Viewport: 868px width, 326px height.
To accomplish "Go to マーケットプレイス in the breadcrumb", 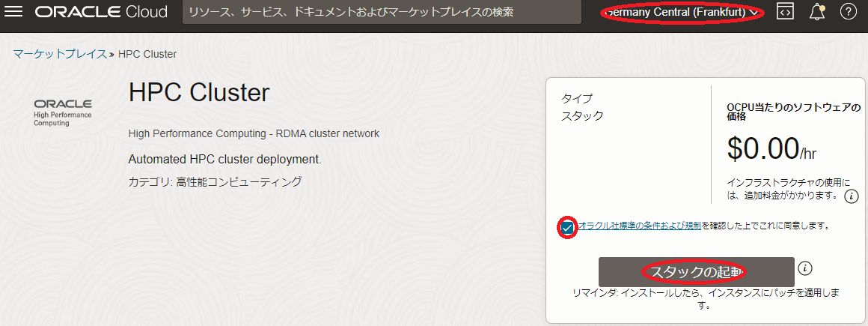I will click(60, 54).
